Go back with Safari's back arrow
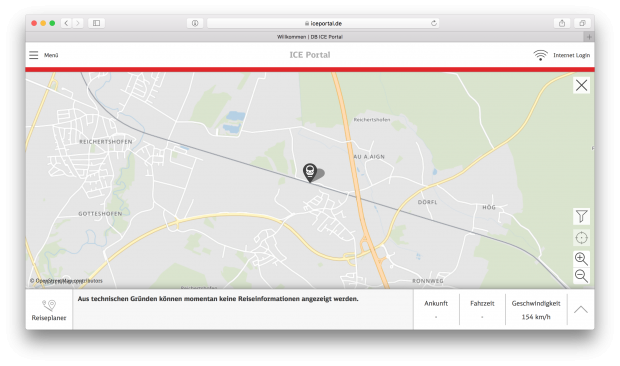The width and height of the screenshot is (620, 366). coord(66,23)
